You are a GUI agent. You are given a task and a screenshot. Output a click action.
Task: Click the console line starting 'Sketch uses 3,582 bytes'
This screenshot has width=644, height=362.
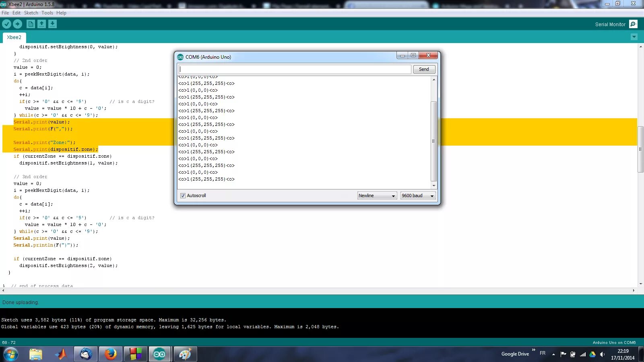[114, 320]
